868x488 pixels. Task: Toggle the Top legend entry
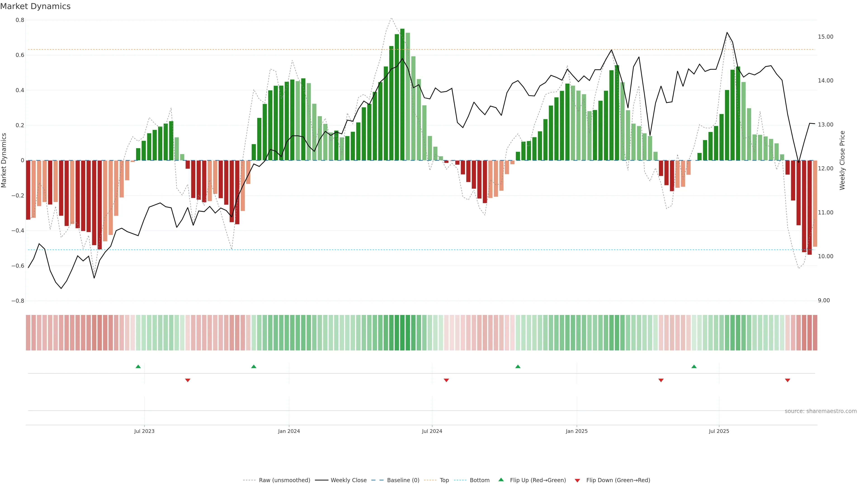coord(444,480)
